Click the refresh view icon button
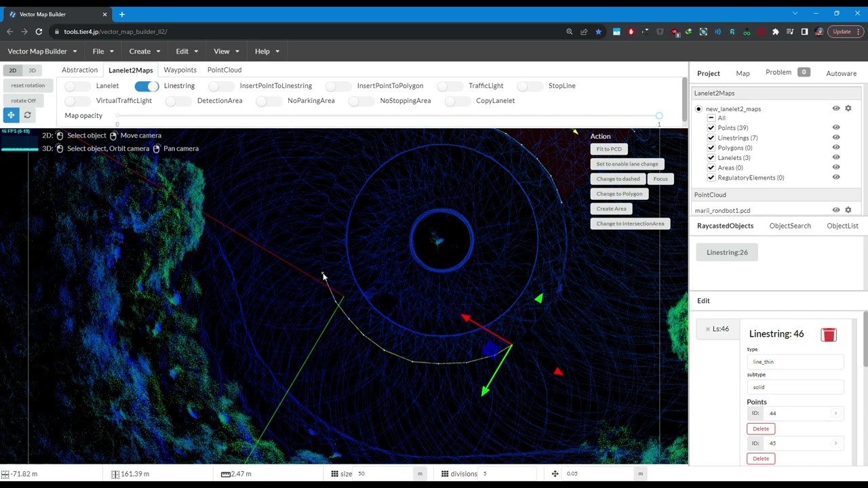868x488 pixels. (x=28, y=115)
